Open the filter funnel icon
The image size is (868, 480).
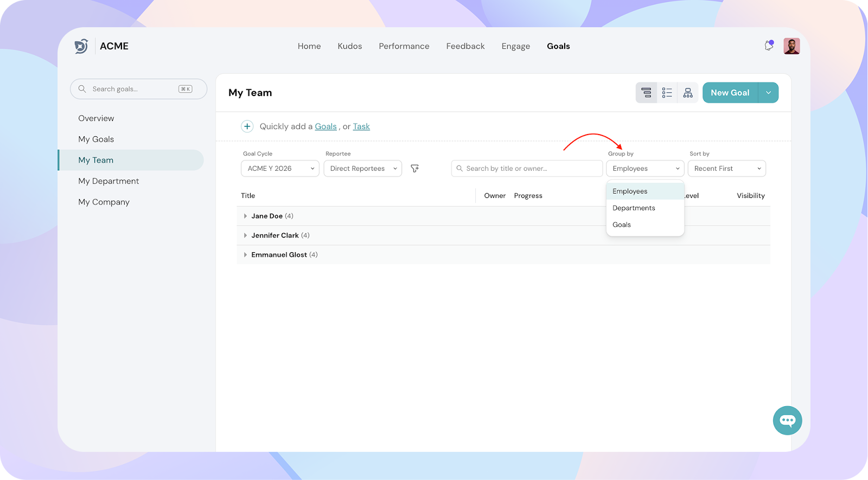414,169
